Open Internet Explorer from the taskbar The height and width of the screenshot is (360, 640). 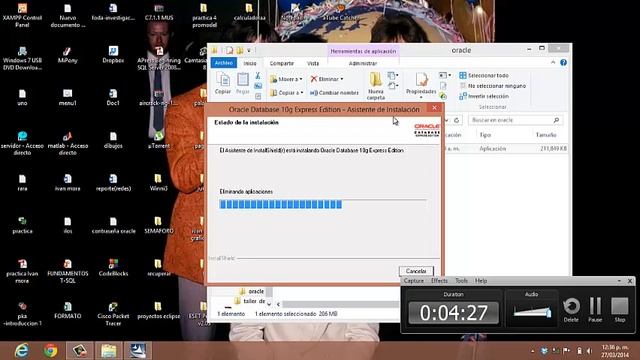[21, 351]
